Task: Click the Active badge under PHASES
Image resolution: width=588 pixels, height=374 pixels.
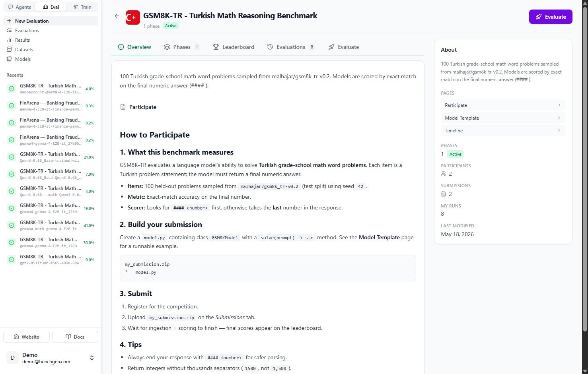Action: pyautogui.click(x=456, y=154)
